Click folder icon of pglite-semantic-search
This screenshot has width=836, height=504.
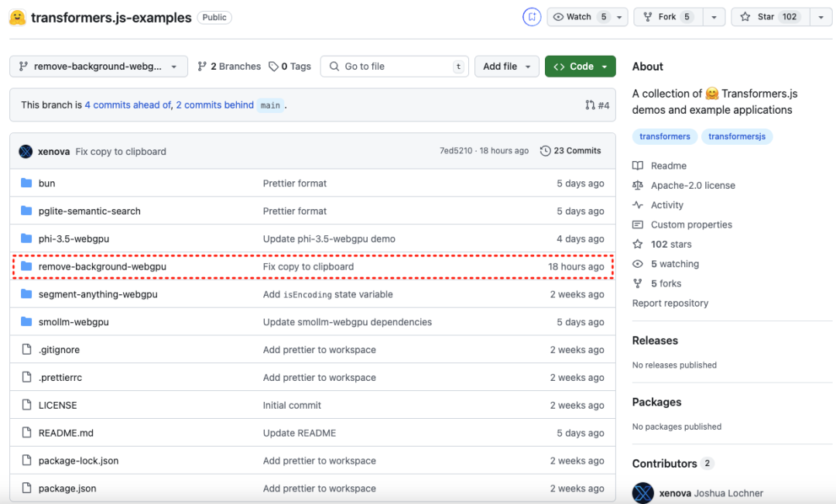point(26,211)
